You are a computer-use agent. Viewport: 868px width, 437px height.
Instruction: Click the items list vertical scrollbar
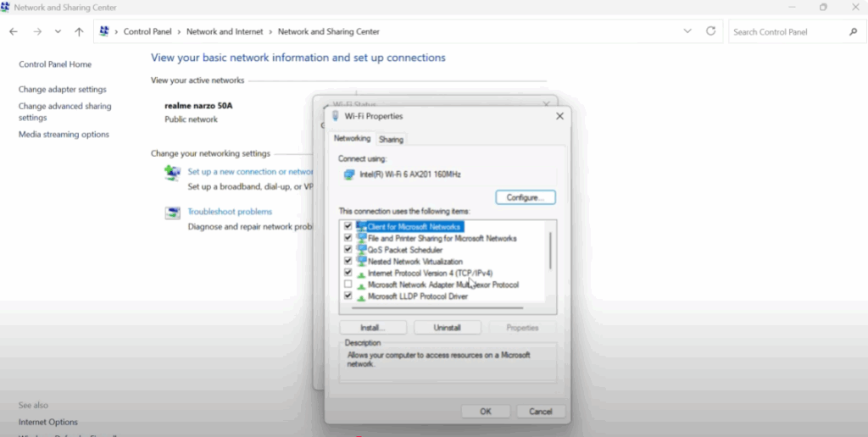click(550, 250)
